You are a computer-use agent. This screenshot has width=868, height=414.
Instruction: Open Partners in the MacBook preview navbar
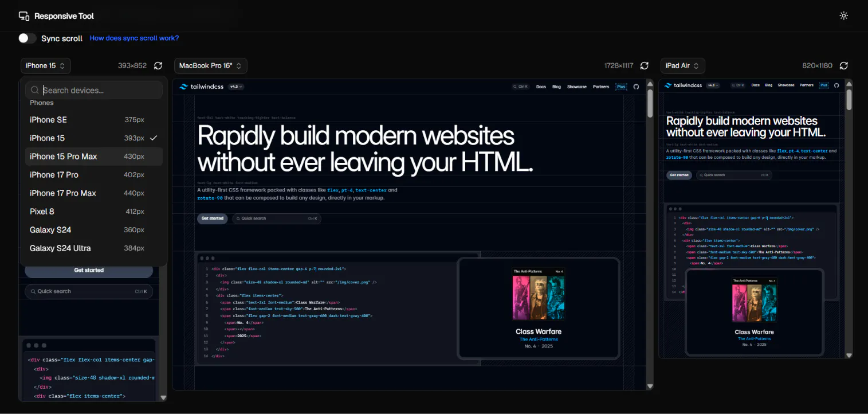pos(601,87)
